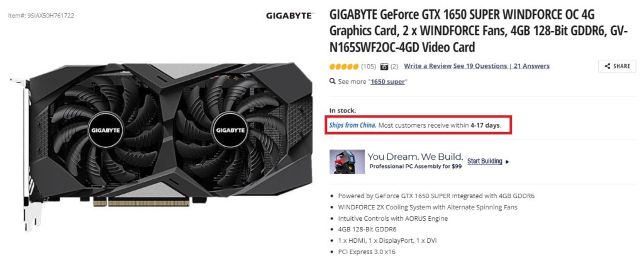Click the photo count (2) beside the camera
The width and height of the screenshot is (644, 256).
coord(394,66)
